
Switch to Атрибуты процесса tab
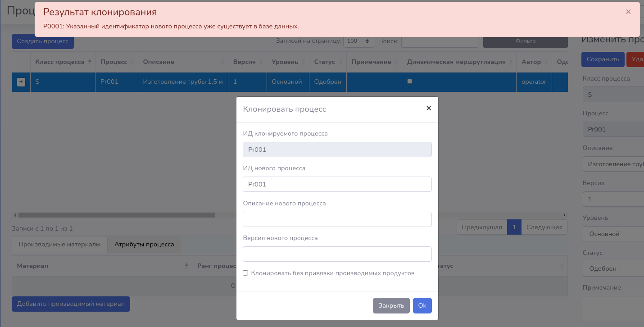144,244
